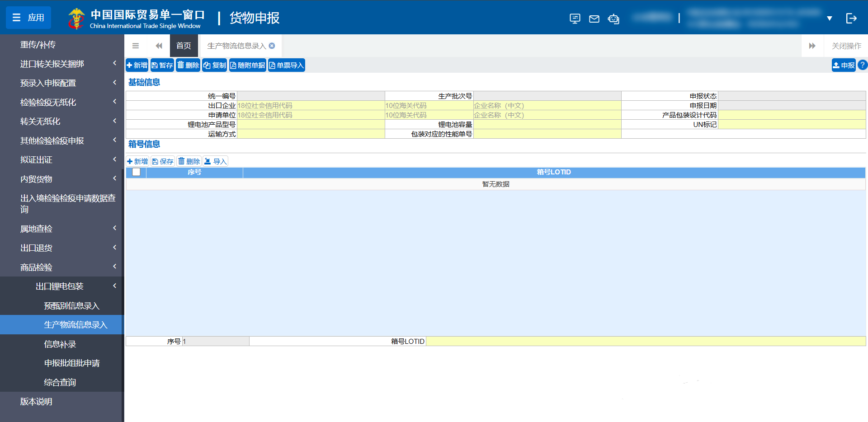Click the robot assistant icon in header
868x422 pixels.
click(613, 19)
